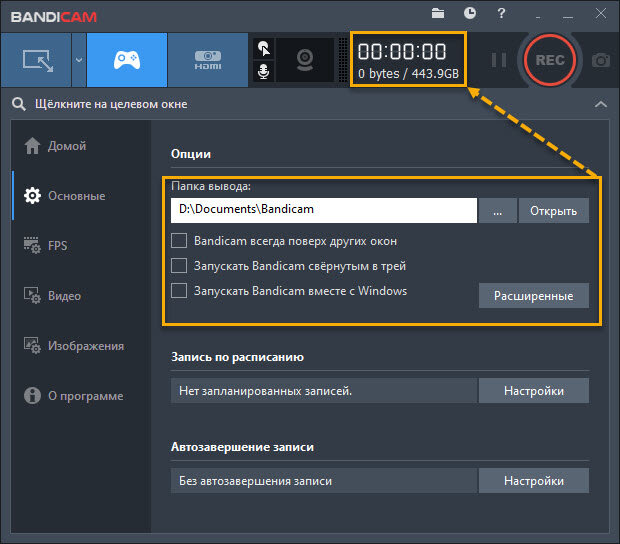Click the recording timer and storage display
Screen dimensions: 620x544
click(408, 60)
